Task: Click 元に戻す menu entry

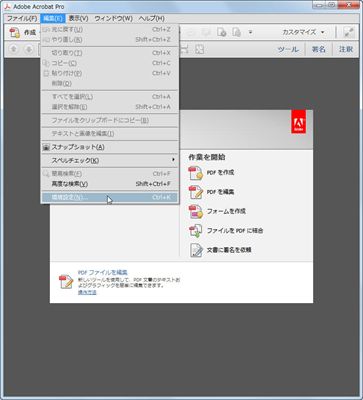Action: (x=110, y=30)
